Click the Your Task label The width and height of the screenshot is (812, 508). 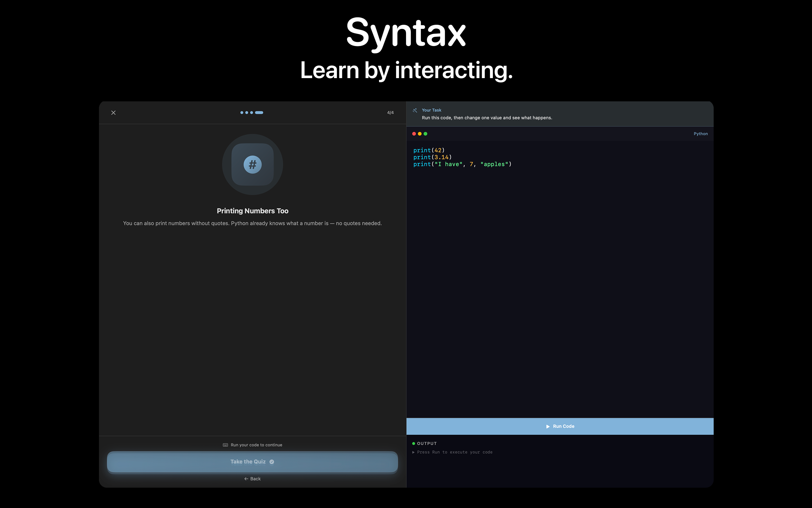(x=431, y=110)
